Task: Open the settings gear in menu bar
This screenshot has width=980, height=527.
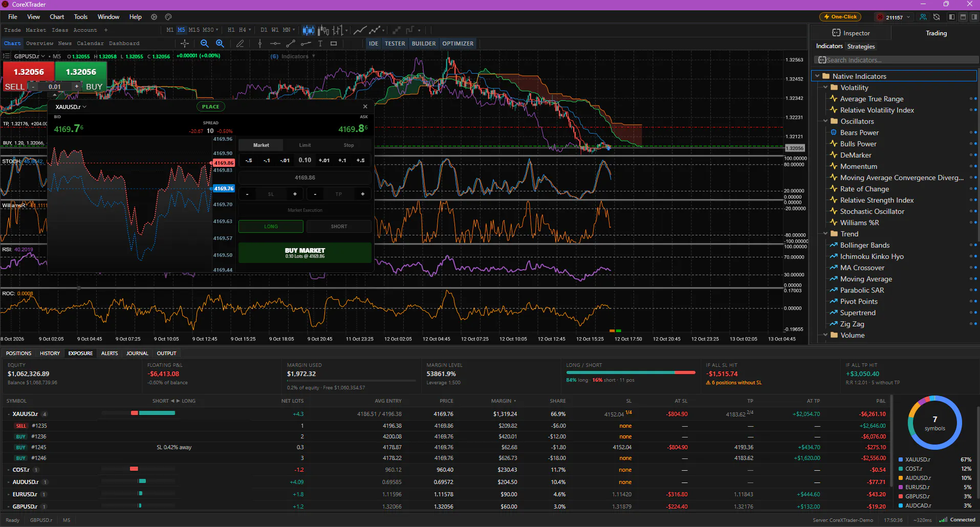Action: (x=154, y=17)
